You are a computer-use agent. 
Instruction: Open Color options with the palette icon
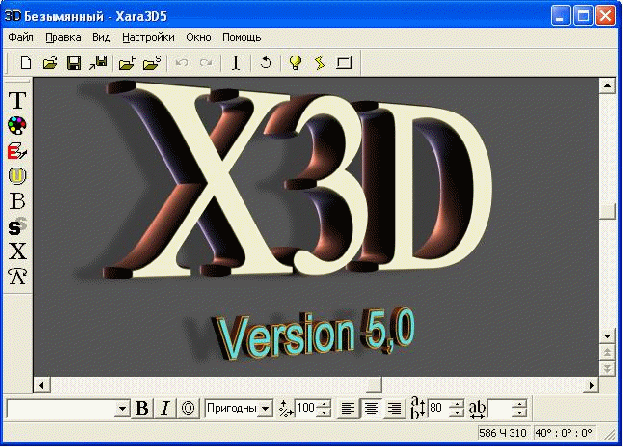[17, 126]
